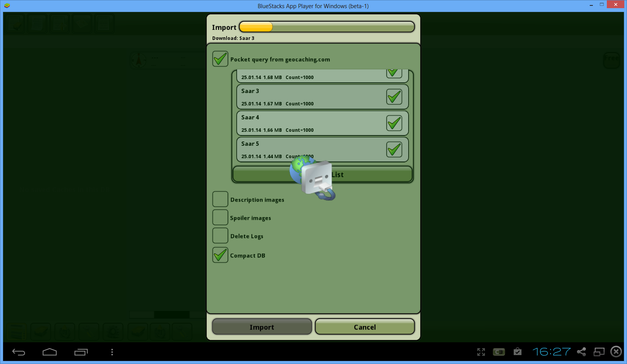Screen dimensions: 627x364
Task: Click the share icon in bottom bar
Action: pyautogui.click(x=581, y=352)
